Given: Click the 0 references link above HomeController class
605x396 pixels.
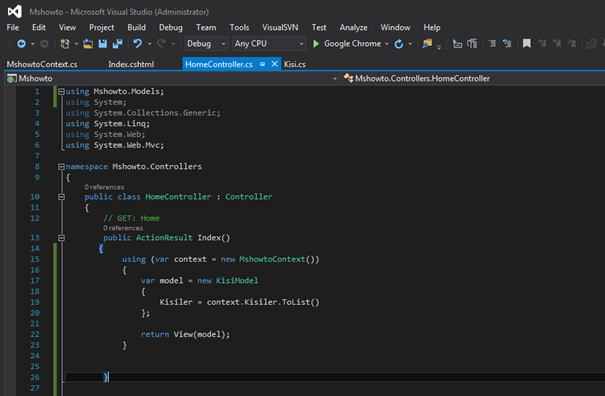Looking at the screenshot, I should point(104,187).
